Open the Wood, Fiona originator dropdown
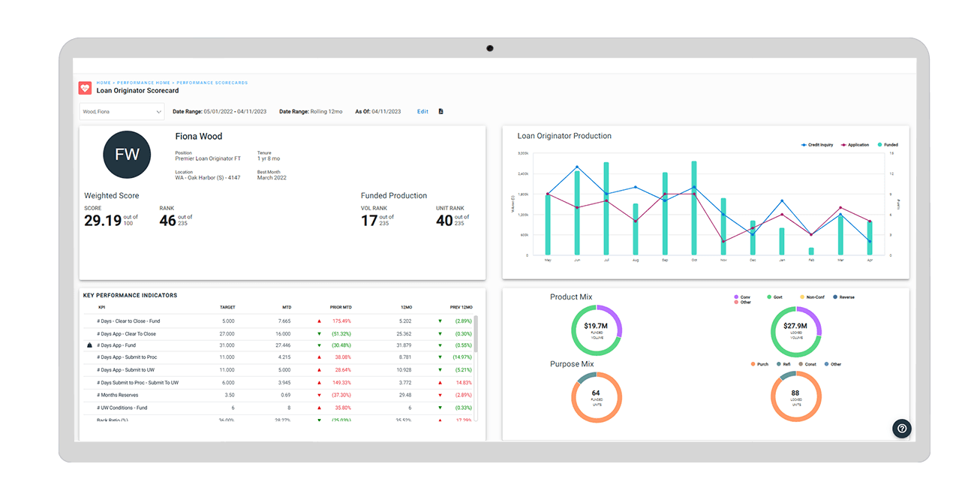 tap(121, 112)
